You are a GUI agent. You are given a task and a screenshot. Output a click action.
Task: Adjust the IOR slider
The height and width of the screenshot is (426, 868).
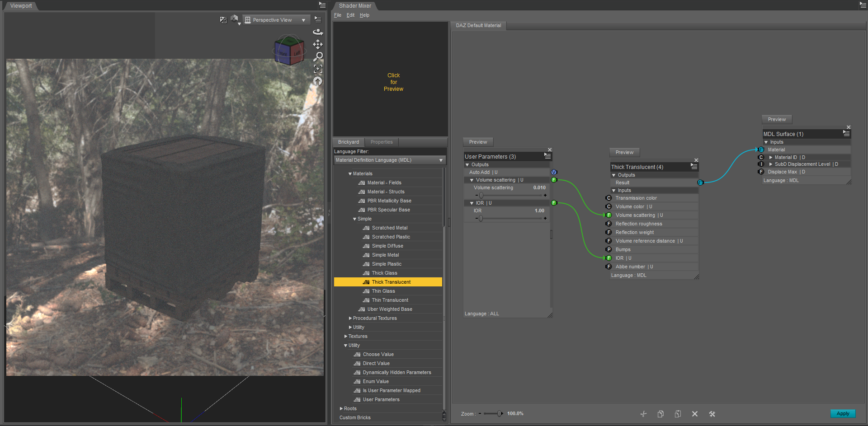[510, 219]
